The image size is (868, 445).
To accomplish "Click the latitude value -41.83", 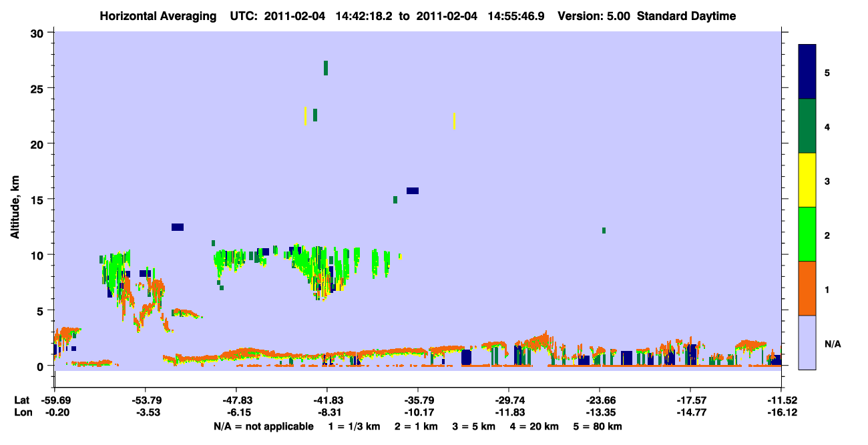I will click(x=327, y=400).
